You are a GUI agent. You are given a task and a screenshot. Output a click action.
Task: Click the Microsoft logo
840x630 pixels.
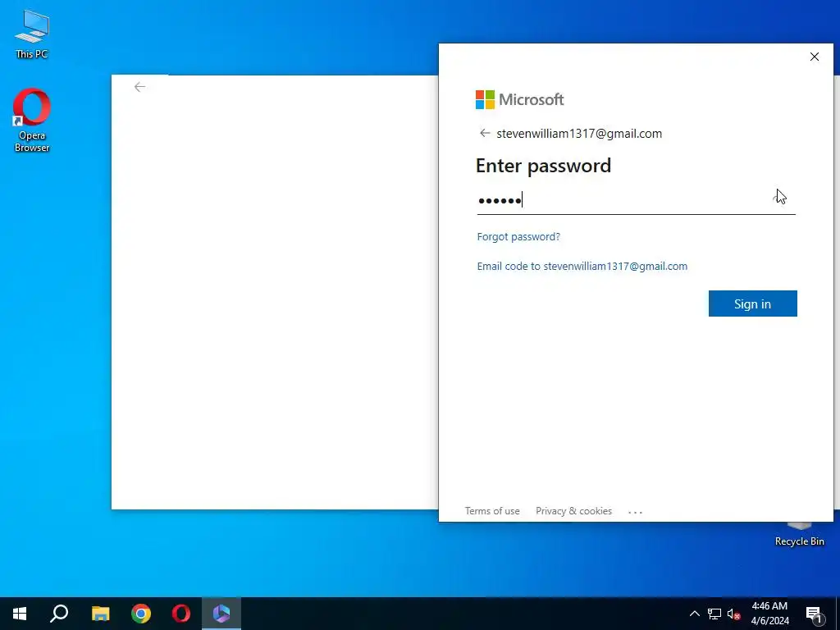coord(519,99)
